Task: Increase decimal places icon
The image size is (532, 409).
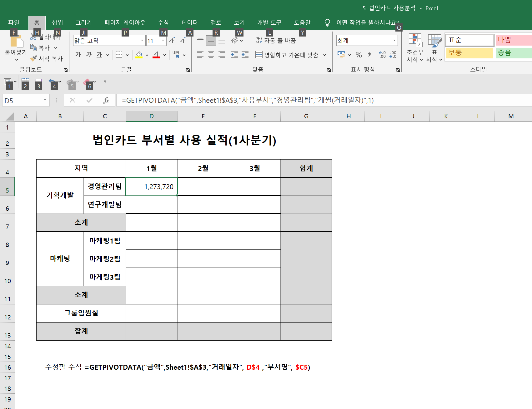Action: 382,55
